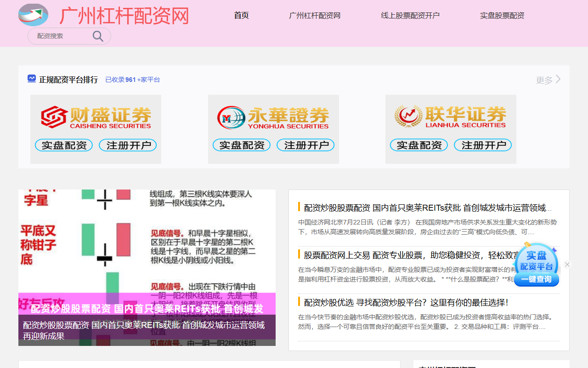Click the magnifier search icon
The width and height of the screenshot is (588, 368).
click(x=98, y=36)
